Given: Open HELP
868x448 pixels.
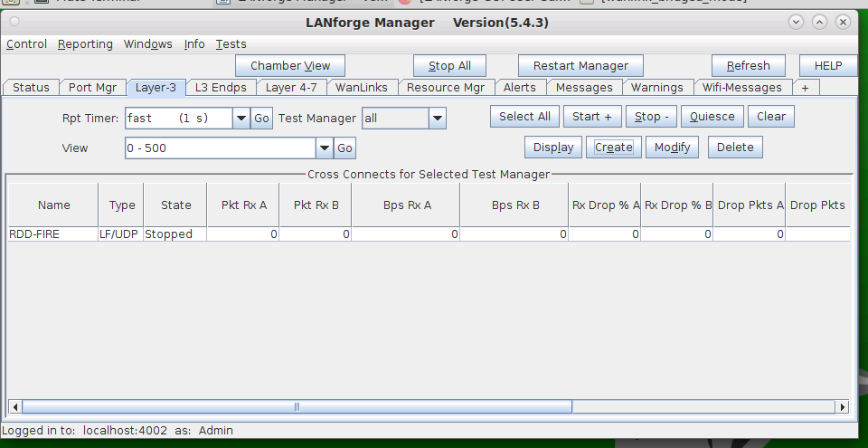Looking at the screenshot, I should (828, 65).
